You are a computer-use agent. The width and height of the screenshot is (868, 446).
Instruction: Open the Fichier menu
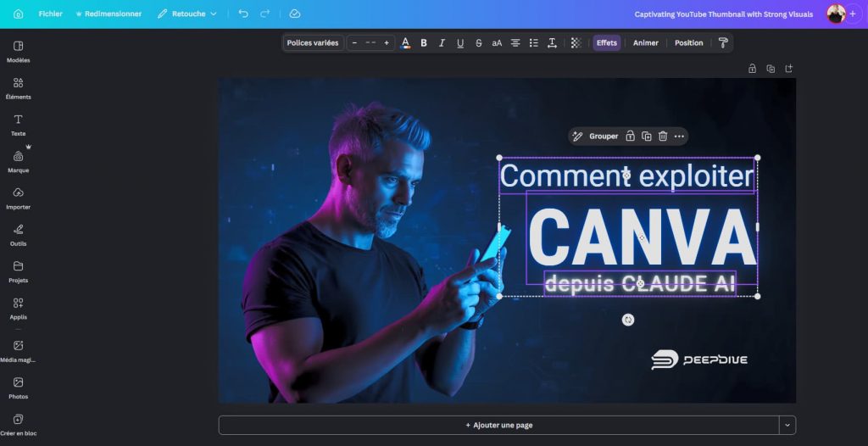(x=50, y=14)
